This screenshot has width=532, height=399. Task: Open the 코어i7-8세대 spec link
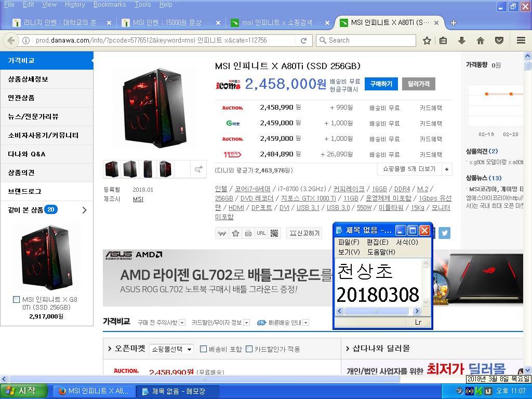click(x=252, y=189)
